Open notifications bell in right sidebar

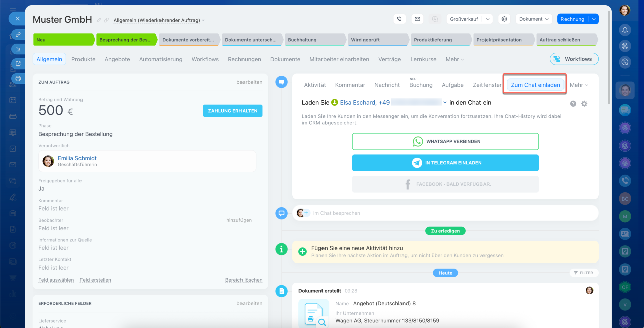[x=625, y=30]
